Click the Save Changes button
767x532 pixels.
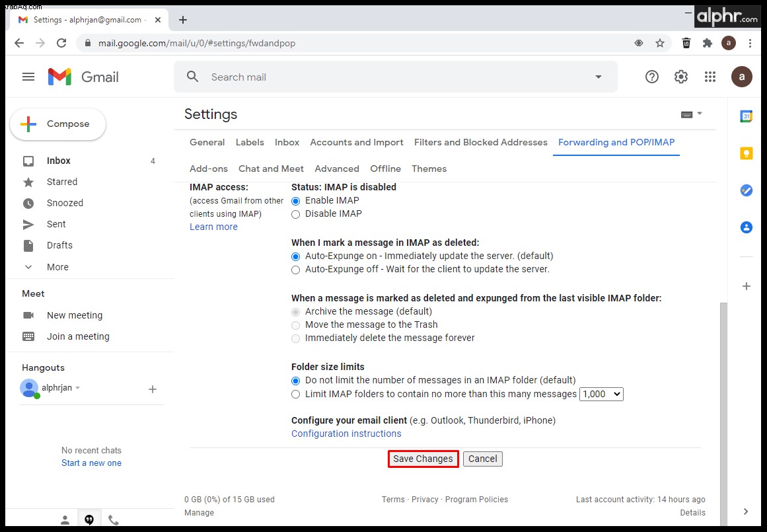[423, 459]
